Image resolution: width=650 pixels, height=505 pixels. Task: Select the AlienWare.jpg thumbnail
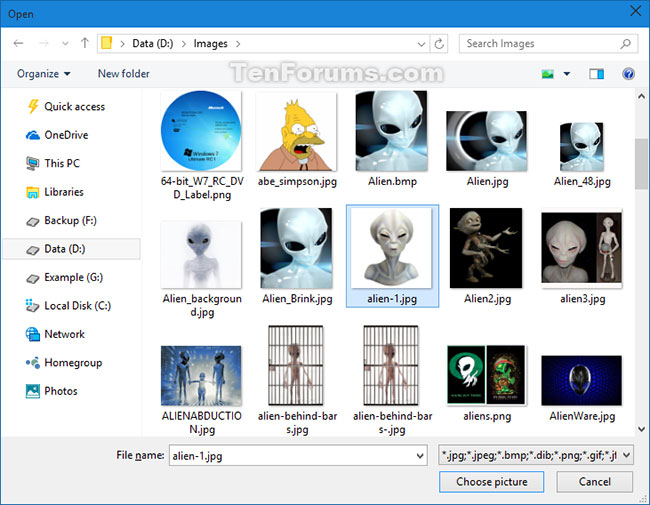(x=582, y=381)
